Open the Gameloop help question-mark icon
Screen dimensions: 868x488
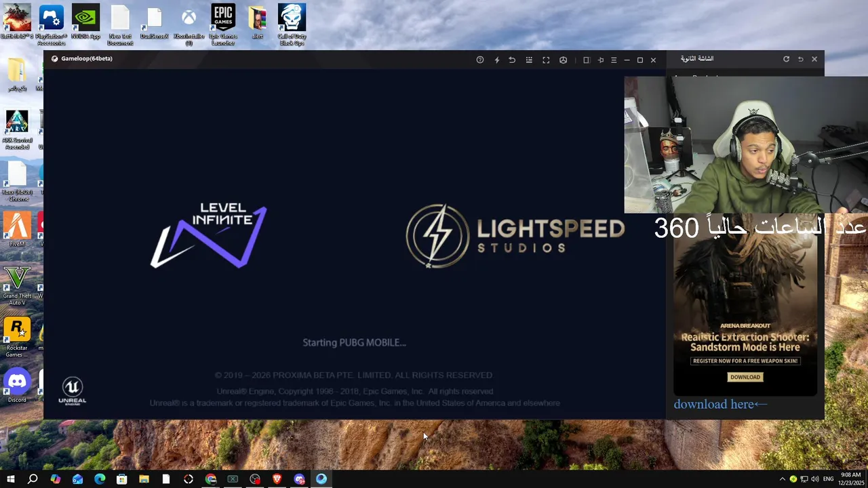point(480,60)
